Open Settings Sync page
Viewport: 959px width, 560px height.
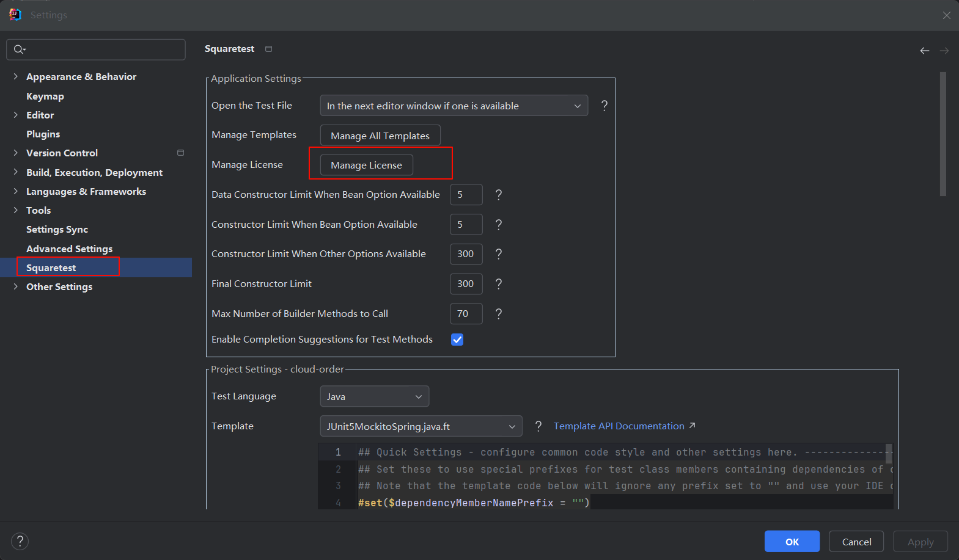coord(57,229)
